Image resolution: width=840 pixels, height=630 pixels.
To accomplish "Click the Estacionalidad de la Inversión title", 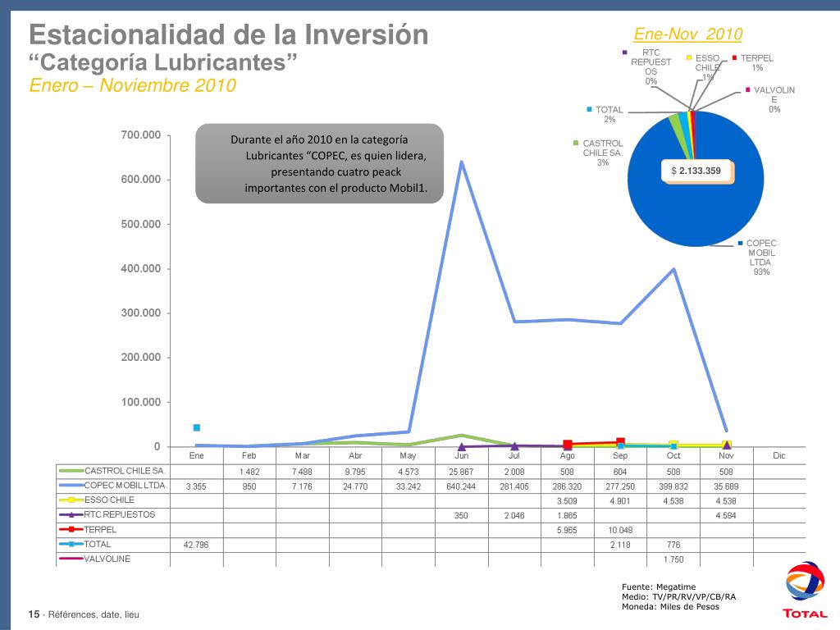I will tap(229, 34).
